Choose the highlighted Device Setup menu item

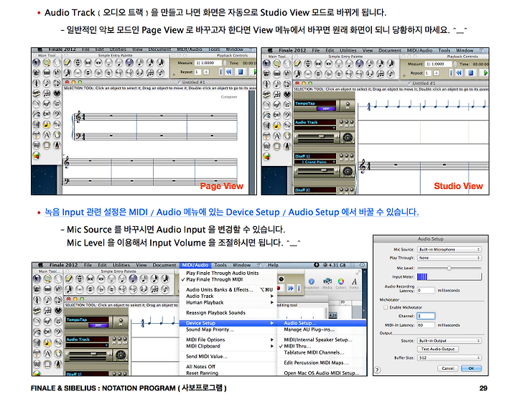click(x=228, y=323)
